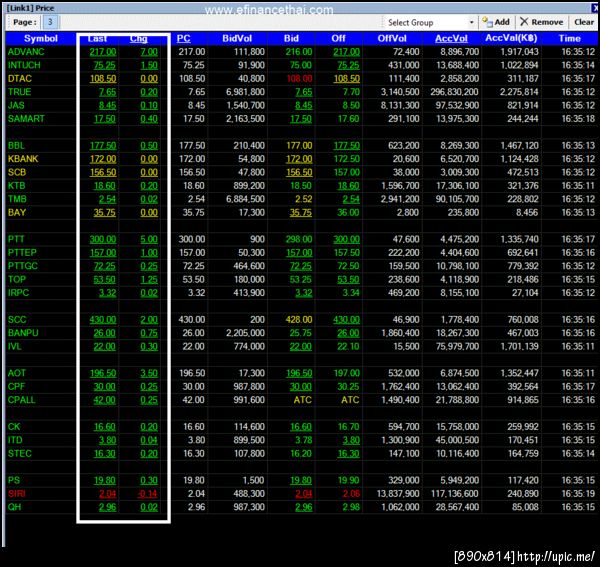Select the STEC symbol
The image size is (600, 567).
point(20,453)
